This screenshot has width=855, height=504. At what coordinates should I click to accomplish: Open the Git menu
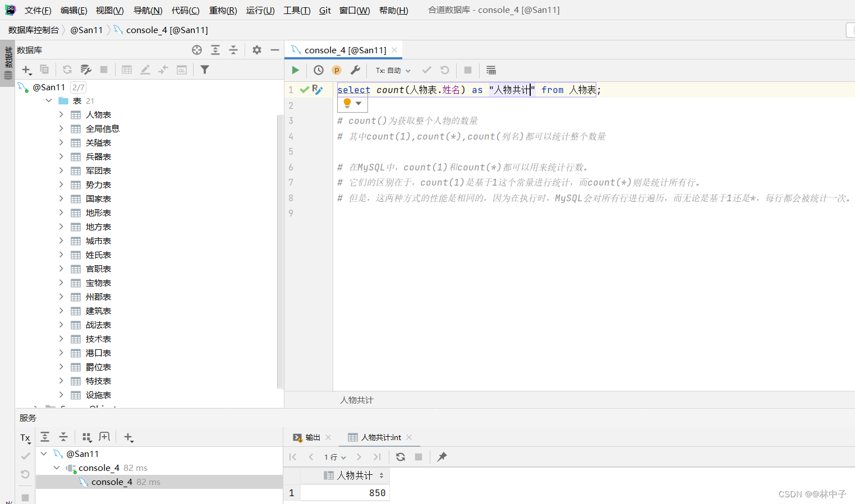(x=325, y=10)
